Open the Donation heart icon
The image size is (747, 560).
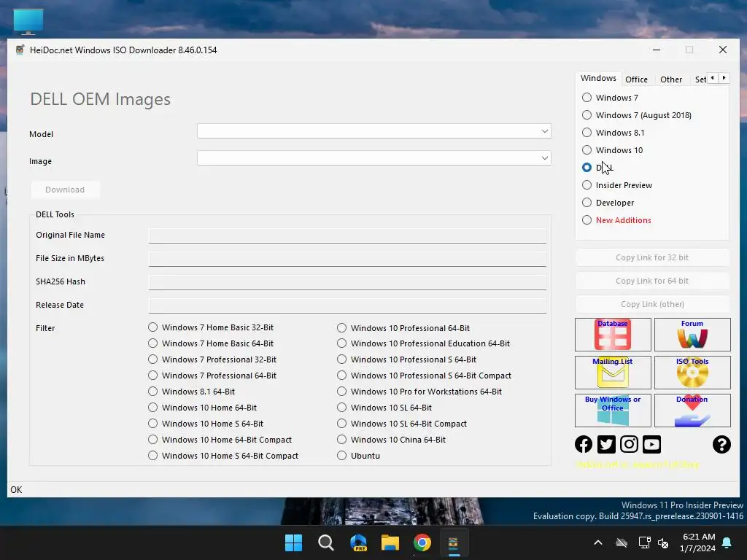[x=692, y=410]
